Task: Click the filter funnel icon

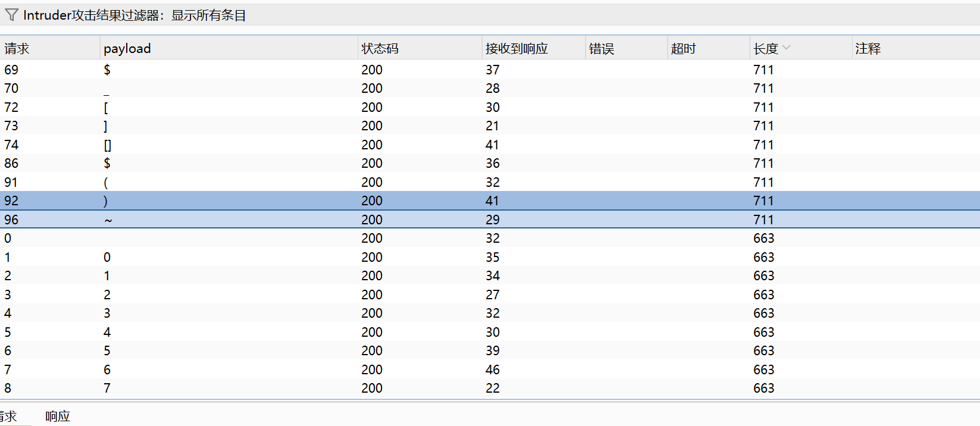Action: (x=11, y=15)
